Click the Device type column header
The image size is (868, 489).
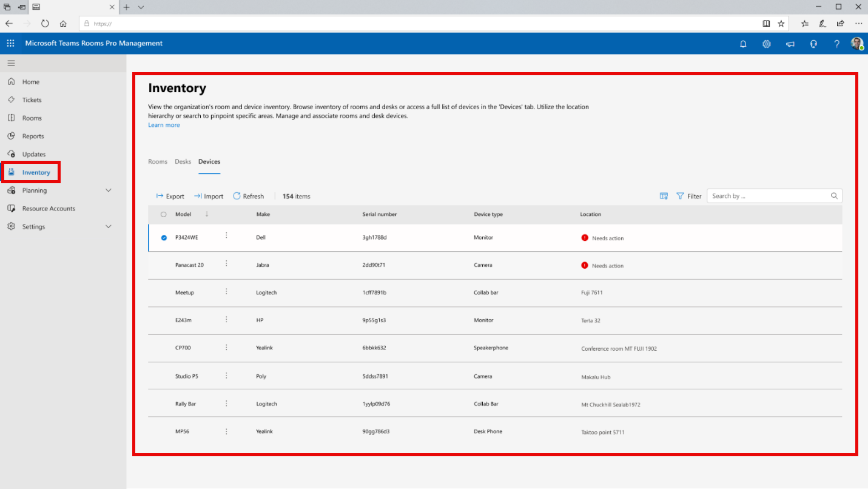click(x=488, y=214)
